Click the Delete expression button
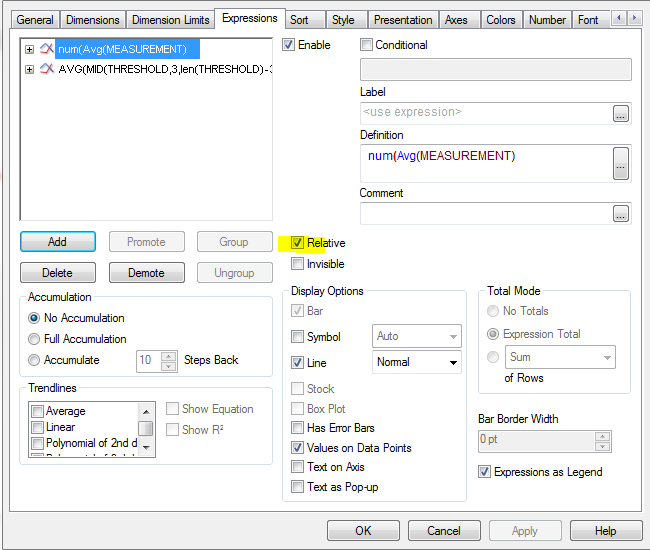 (x=58, y=273)
